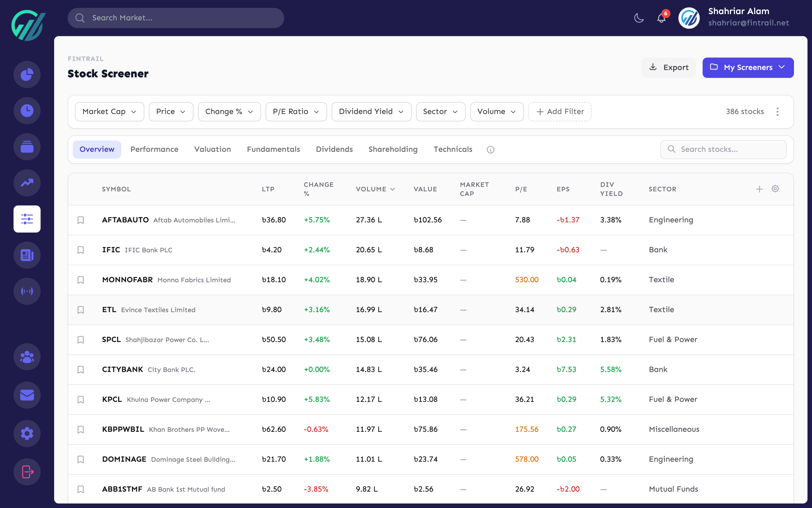Switch to the Performance tab
Image resolution: width=812 pixels, height=508 pixels.
154,149
